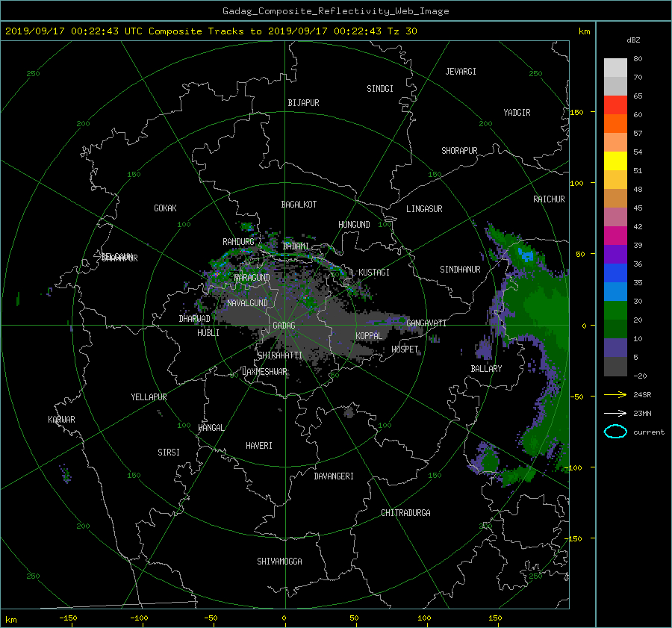Click the cyan current ellipse legend icon
672x628 pixels.
pos(615,432)
